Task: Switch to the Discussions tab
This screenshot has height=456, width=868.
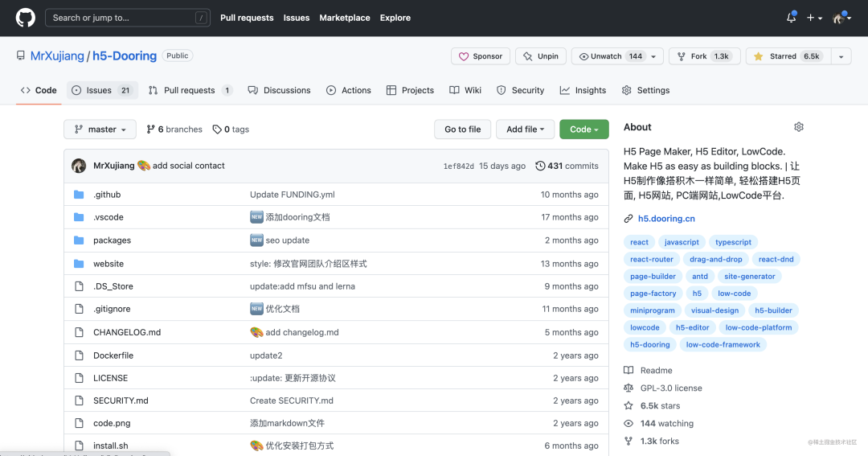Action: click(280, 90)
